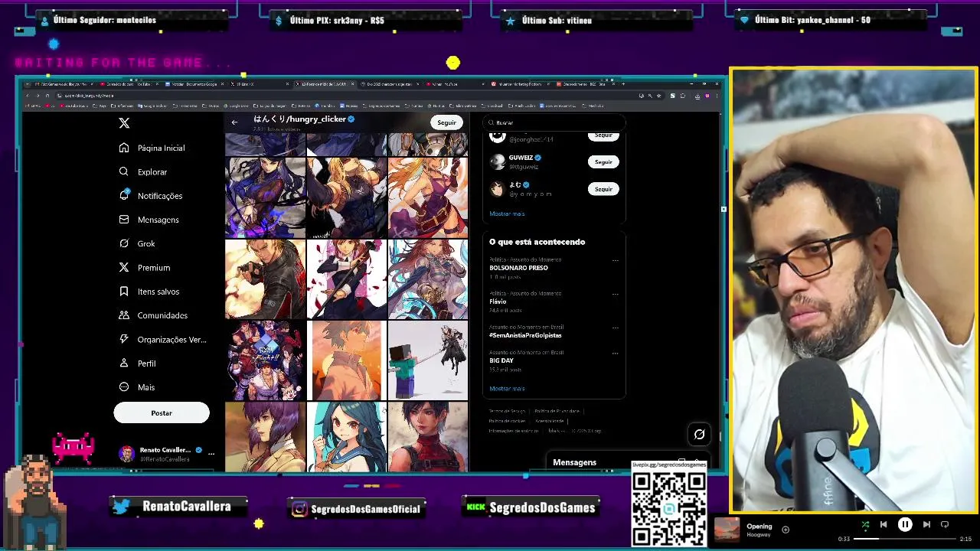Open Página Inicial in the sidebar
Screen dimensions: 980x551
pyautogui.click(x=152, y=148)
